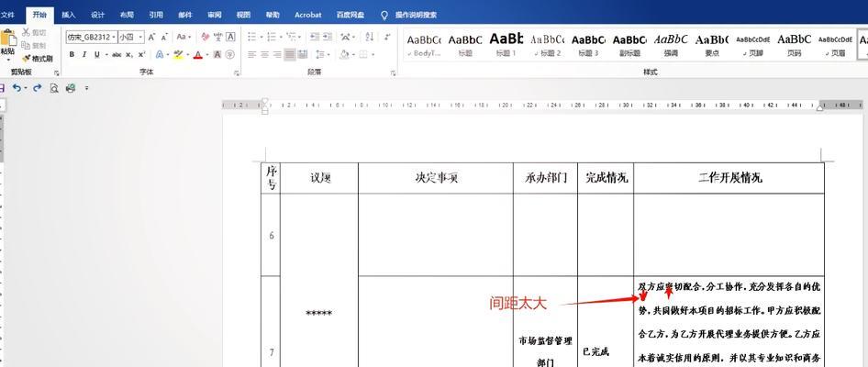Open the Review (审阅) tab
This screenshot has width=868, height=367.
point(214,15)
